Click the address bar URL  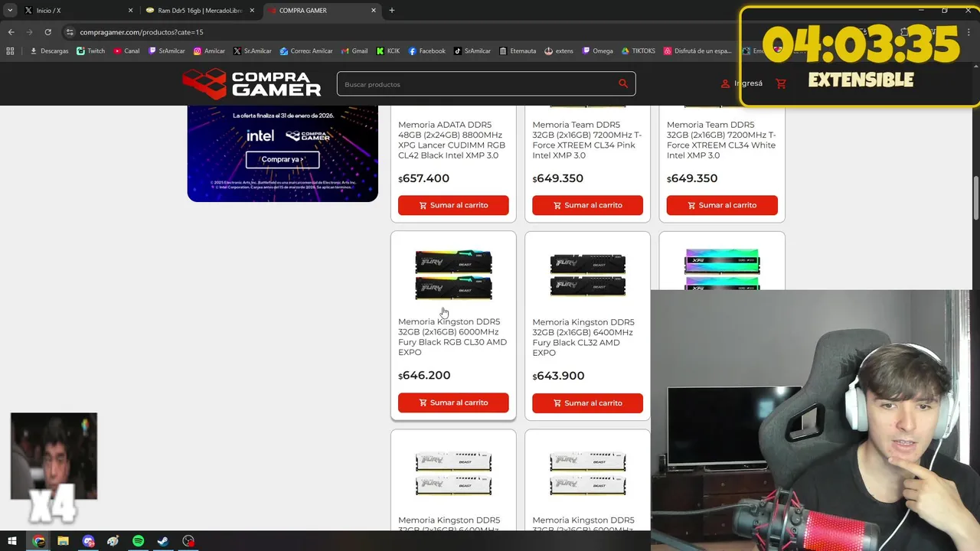click(x=142, y=32)
